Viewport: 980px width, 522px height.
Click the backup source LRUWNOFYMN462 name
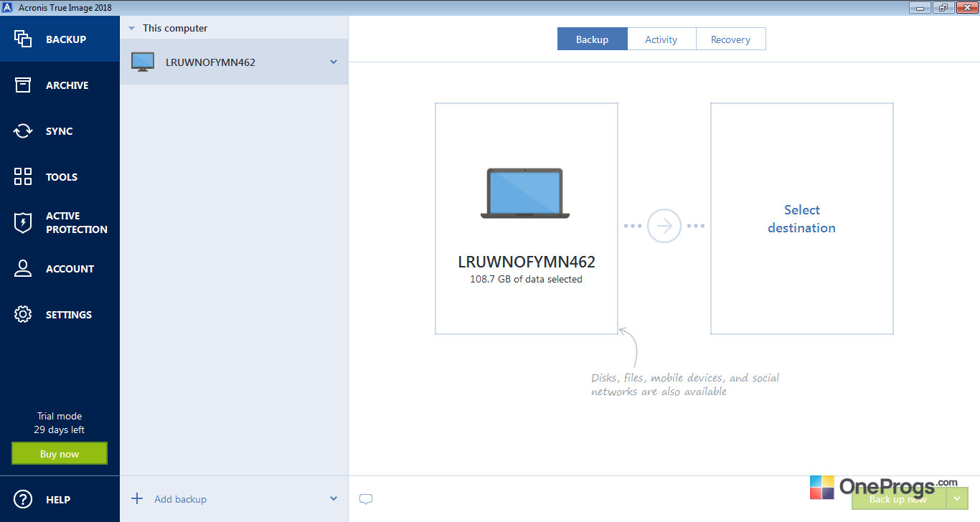[527, 262]
